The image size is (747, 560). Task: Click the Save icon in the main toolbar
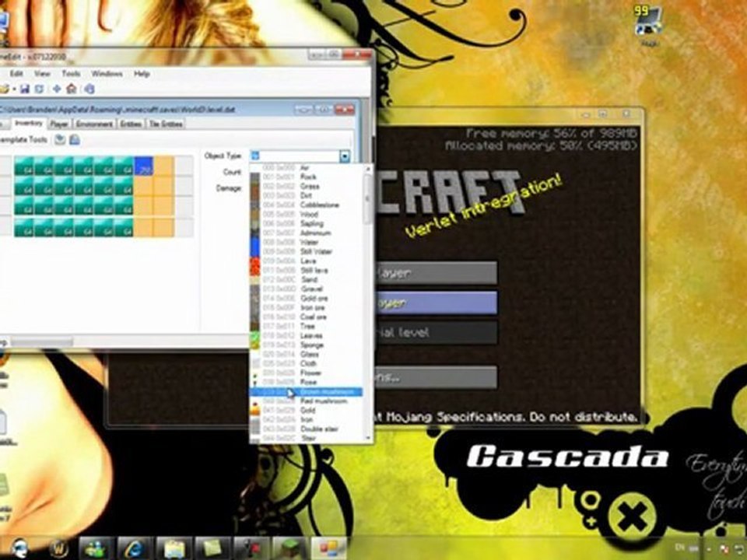(x=25, y=89)
